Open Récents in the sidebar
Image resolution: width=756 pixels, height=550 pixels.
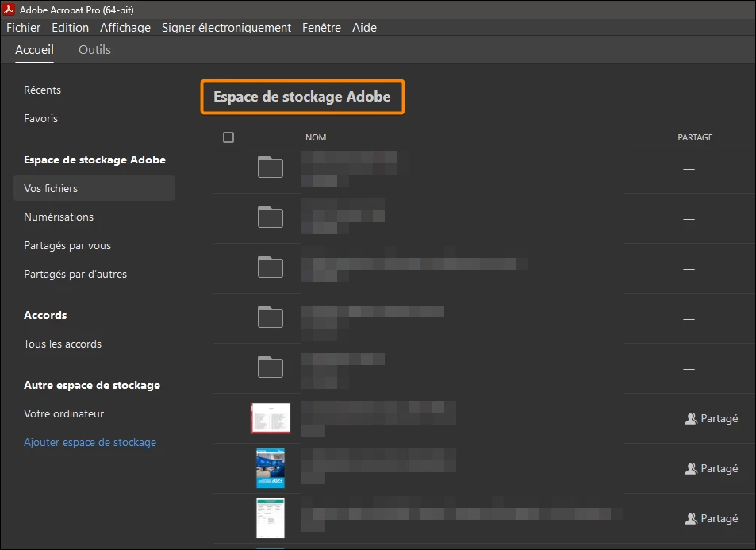[x=42, y=90]
